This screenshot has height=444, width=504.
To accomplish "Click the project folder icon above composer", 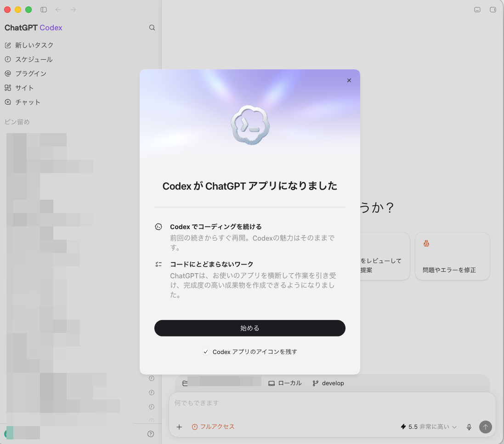I will point(185,383).
